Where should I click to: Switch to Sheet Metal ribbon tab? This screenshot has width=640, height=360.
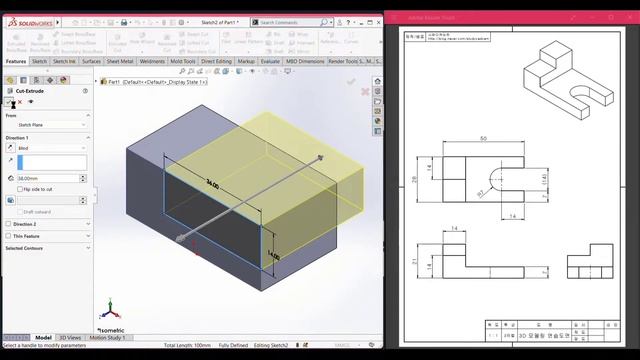(120, 61)
